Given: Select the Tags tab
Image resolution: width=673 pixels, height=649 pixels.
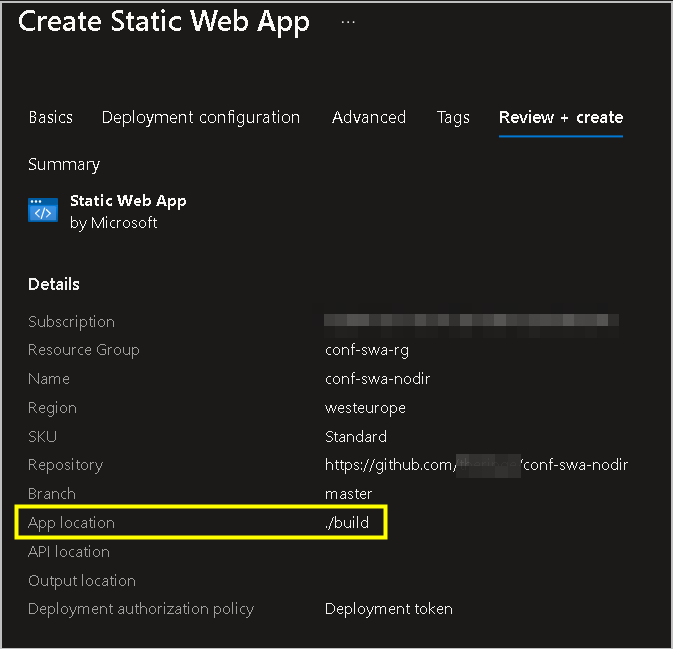Looking at the screenshot, I should [x=453, y=117].
